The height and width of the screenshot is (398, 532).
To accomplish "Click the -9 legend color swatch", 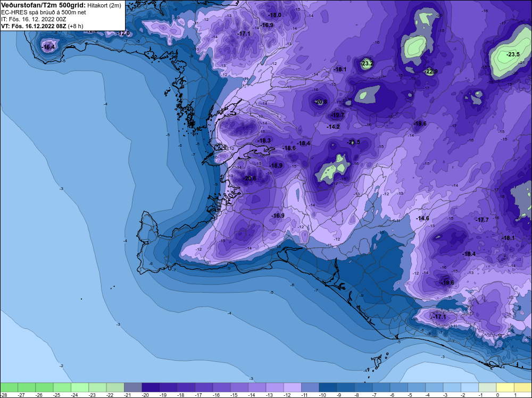I will click(x=346, y=387).
